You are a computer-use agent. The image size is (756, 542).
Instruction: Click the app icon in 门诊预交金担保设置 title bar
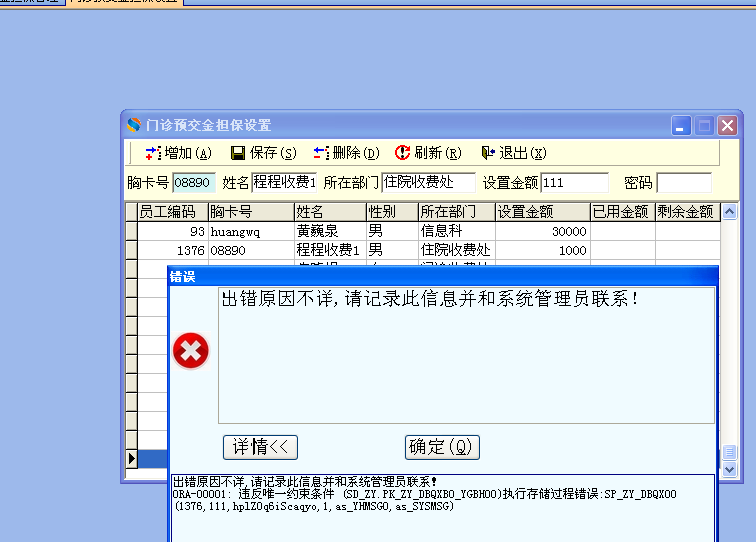(134, 125)
